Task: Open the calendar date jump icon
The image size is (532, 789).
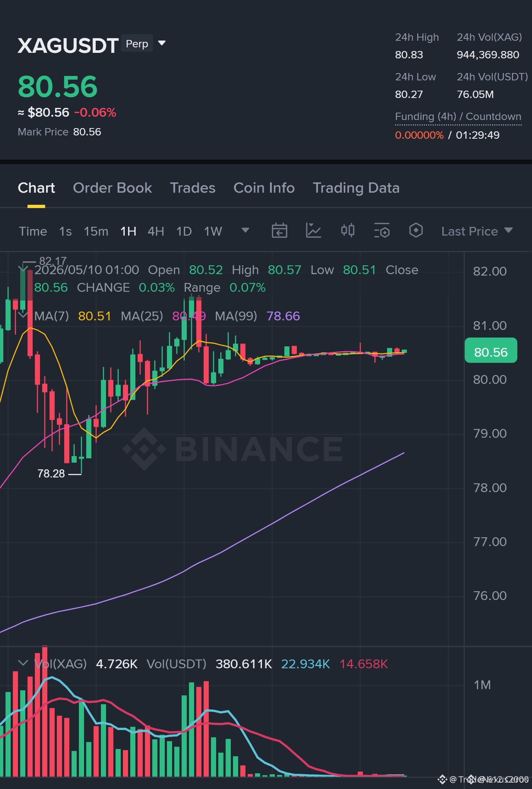Action: coord(279,231)
